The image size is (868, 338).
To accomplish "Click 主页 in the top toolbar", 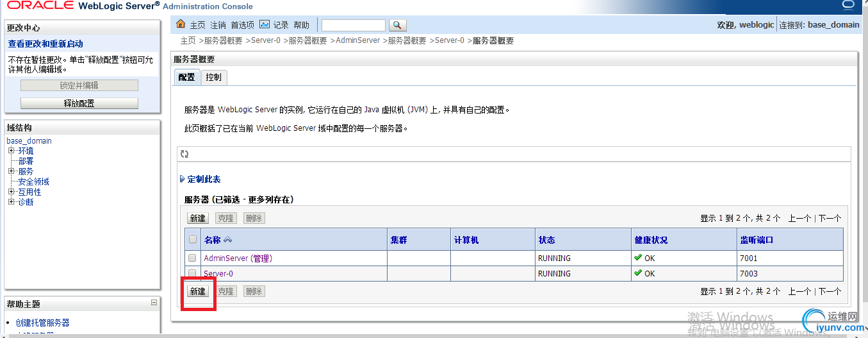I will point(197,25).
